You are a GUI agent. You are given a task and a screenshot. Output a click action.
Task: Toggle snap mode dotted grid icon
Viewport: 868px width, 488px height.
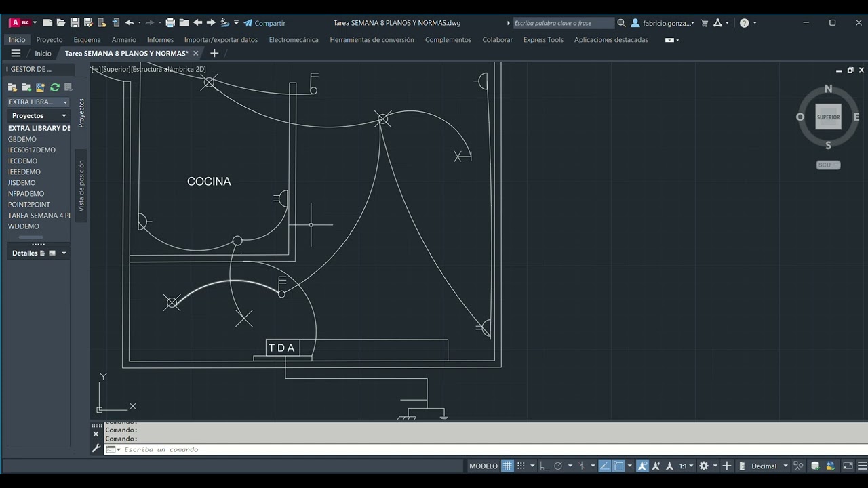pos(521,466)
